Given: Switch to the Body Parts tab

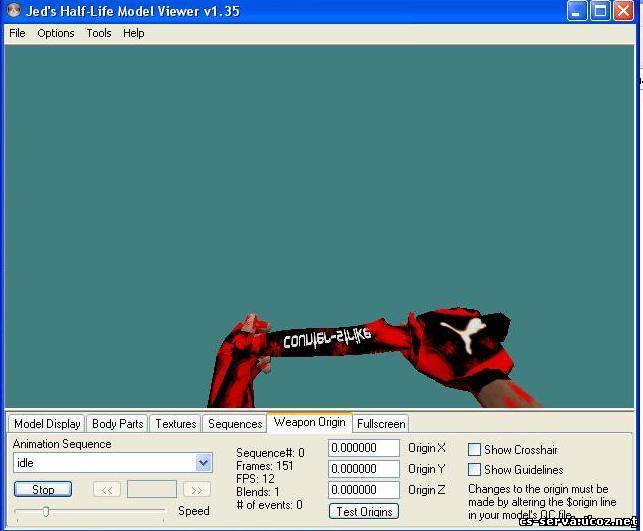Looking at the screenshot, I should pos(118,424).
